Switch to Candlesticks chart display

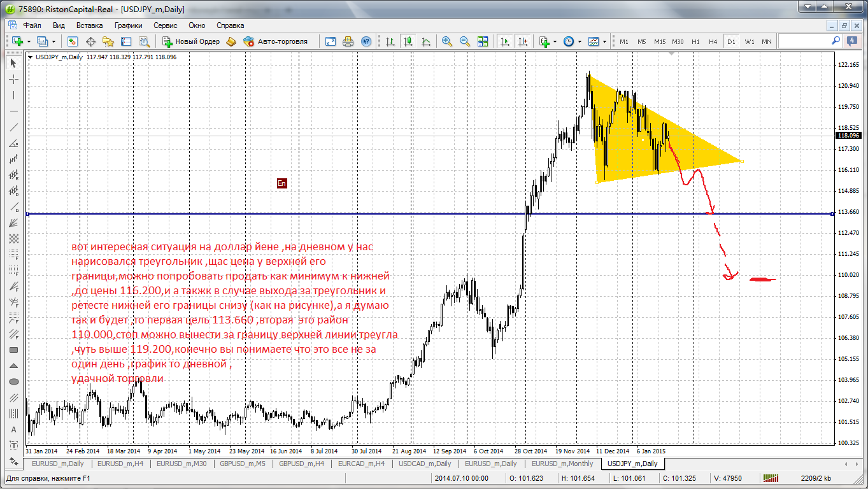[x=408, y=41]
